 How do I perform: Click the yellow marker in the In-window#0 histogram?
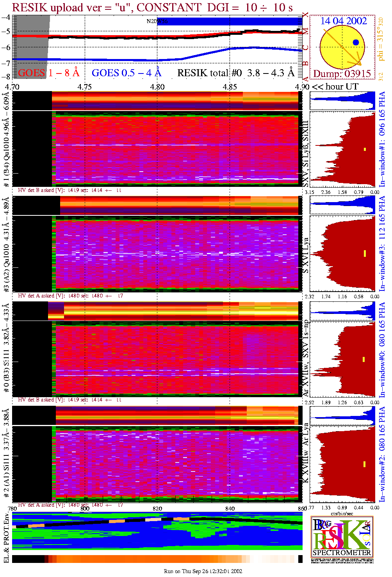(363, 359)
